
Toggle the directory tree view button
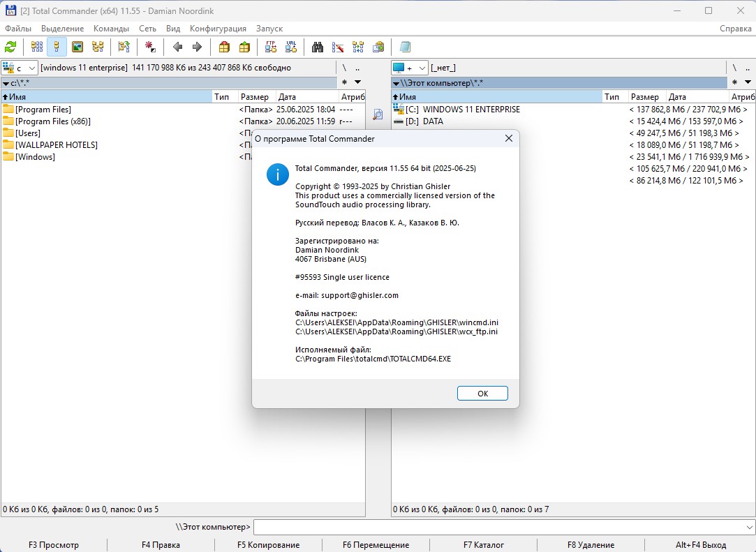98,47
